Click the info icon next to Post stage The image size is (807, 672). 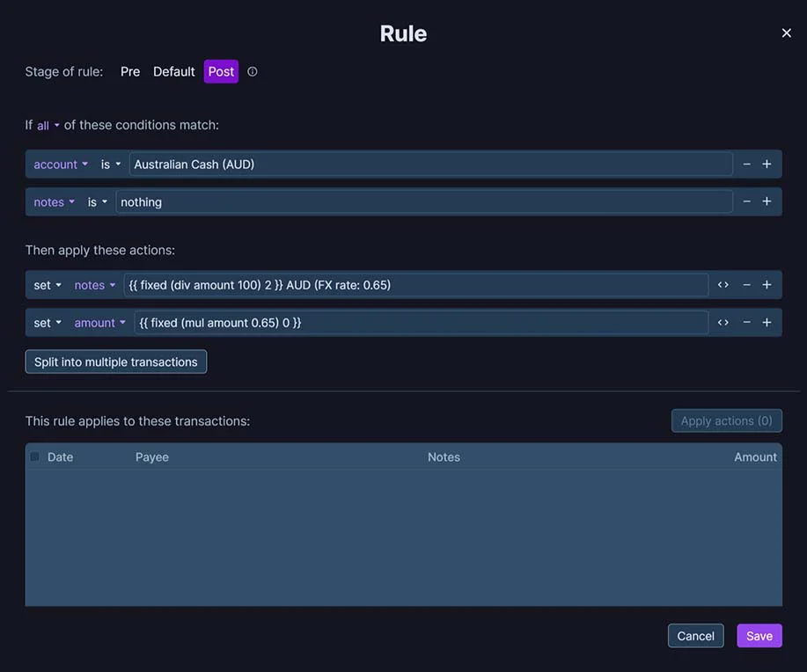[253, 72]
